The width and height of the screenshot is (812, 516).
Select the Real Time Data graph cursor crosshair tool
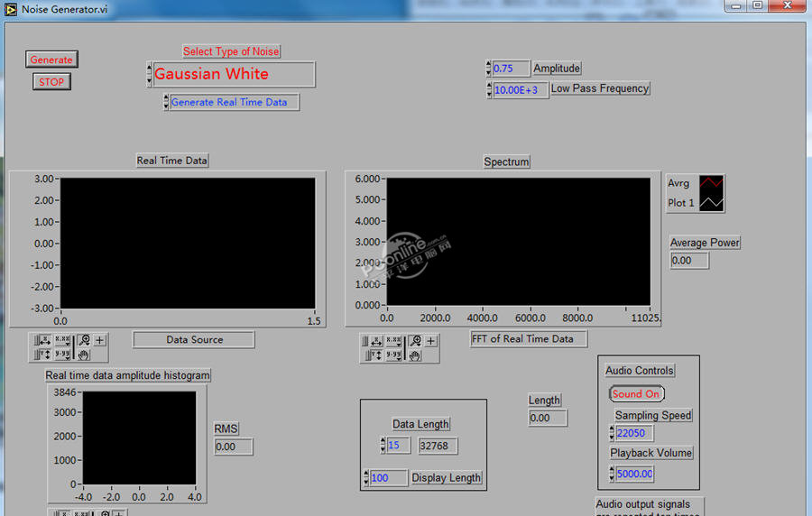pos(100,340)
